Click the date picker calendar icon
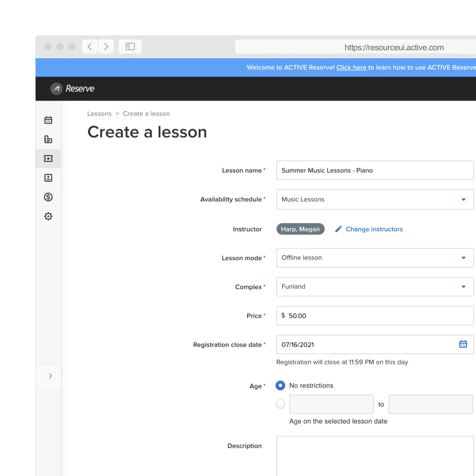This screenshot has height=476, width=476. (463, 344)
